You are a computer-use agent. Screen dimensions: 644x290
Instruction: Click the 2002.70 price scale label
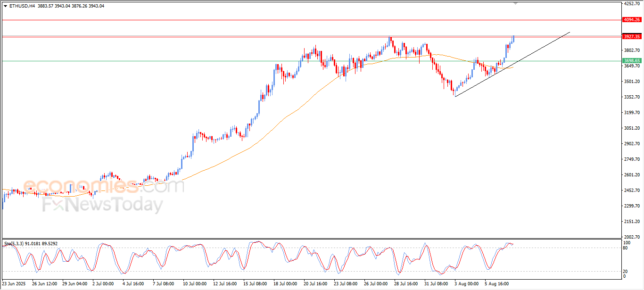pyautogui.click(x=632, y=237)
